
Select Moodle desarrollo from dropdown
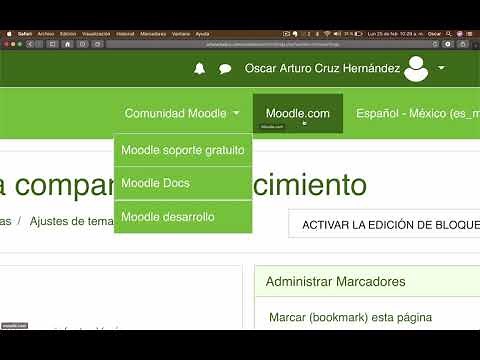(183, 217)
